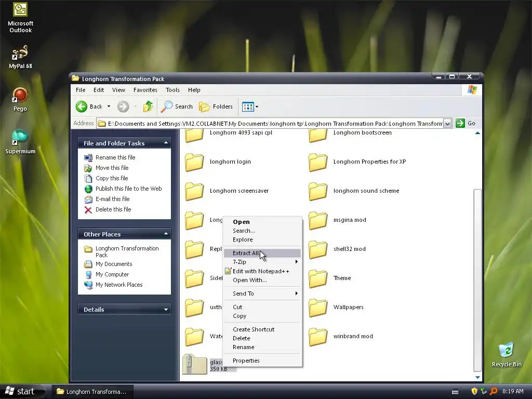Choose Properties in the context menu
Viewport: 532px width, 399px height.
tap(262, 361)
